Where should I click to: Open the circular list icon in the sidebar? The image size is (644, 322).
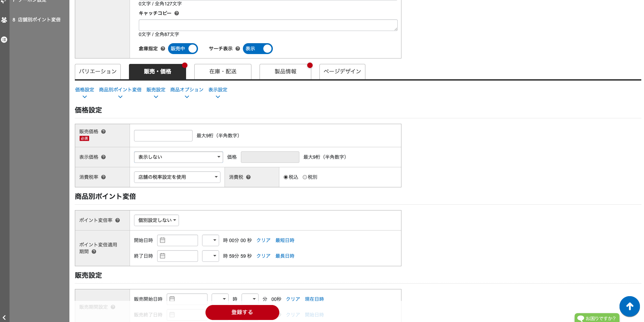coord(4,39)
